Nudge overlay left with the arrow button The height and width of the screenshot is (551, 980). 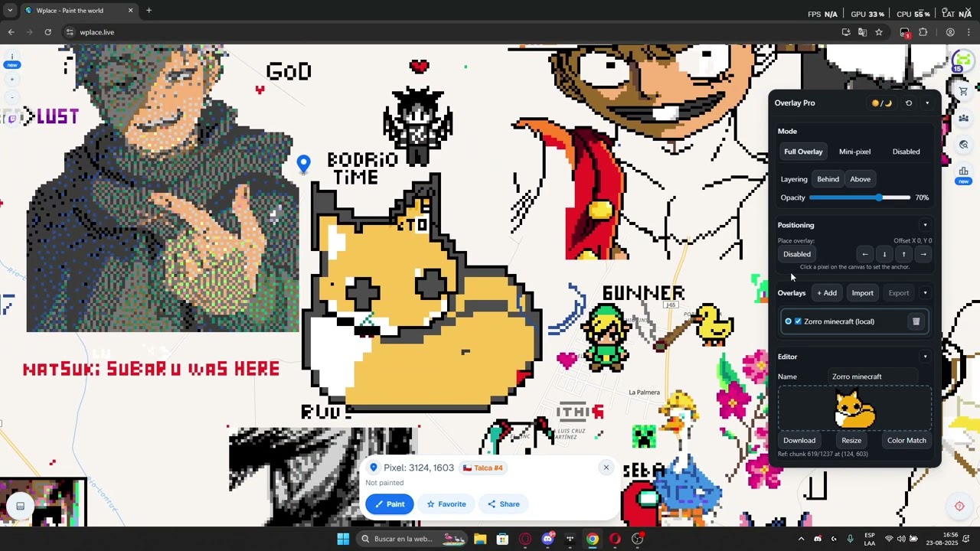pyautogui.click(x=865, y=254)
